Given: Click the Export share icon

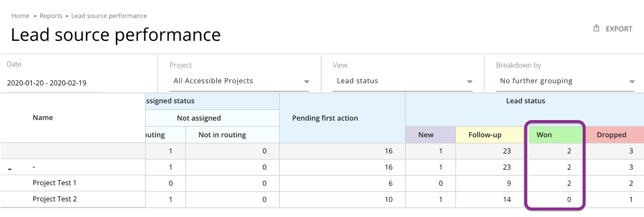Looking at the screenshot, I should point(596,28).
